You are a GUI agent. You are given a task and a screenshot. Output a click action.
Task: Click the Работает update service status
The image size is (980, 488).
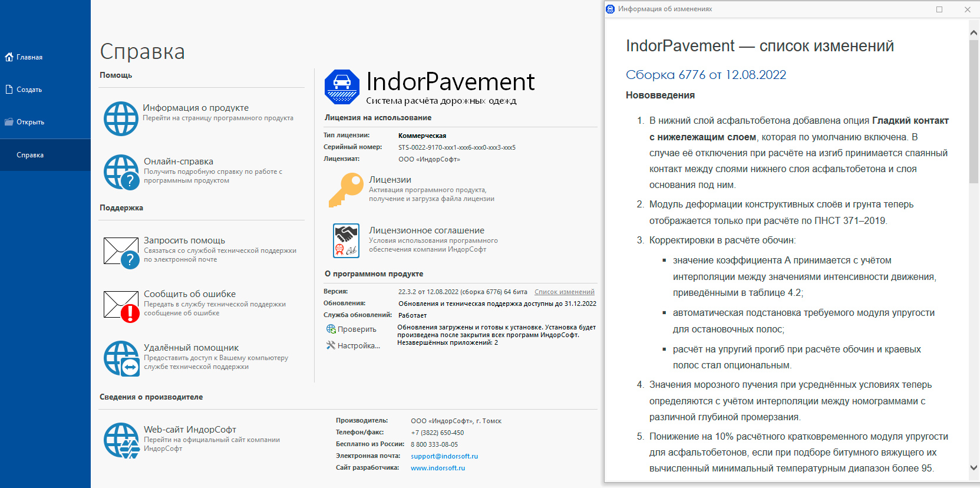(413, 315)
